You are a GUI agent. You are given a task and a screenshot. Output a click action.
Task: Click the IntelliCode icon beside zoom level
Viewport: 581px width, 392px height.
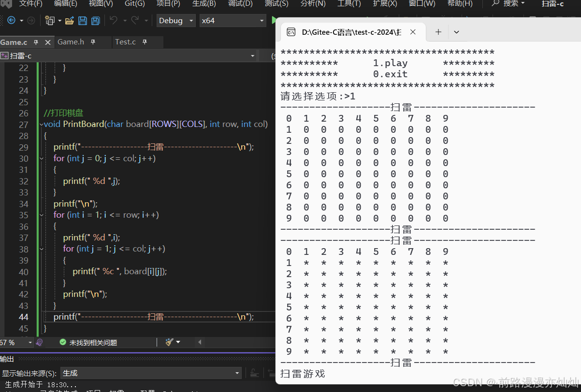39,342
